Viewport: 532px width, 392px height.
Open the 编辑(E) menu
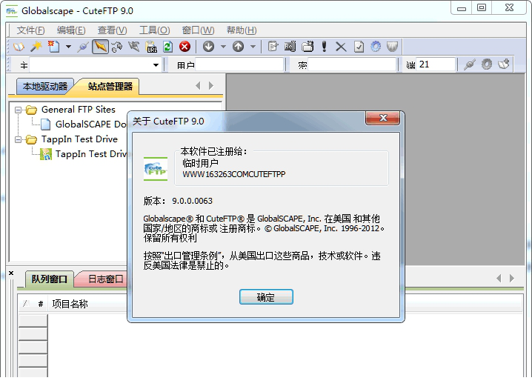click(x=71, y=30)
